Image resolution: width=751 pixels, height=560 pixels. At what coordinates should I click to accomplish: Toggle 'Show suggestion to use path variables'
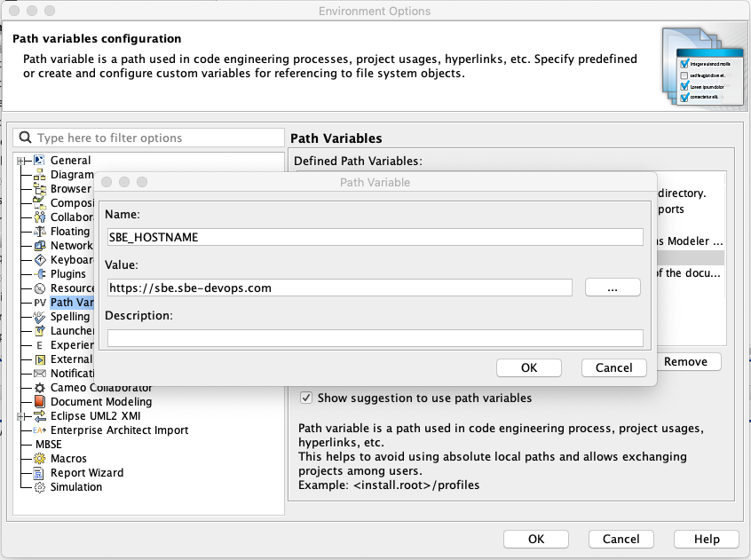click(305, 398)
